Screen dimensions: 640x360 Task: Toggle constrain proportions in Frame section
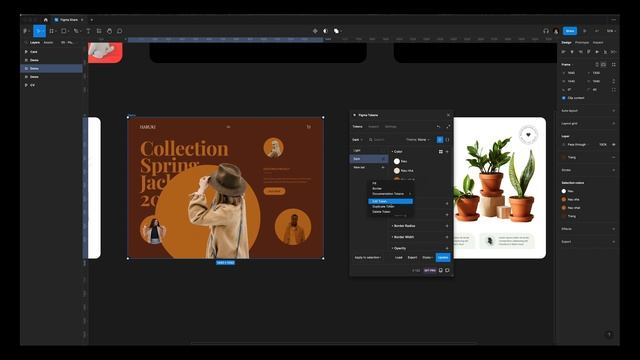613,81
